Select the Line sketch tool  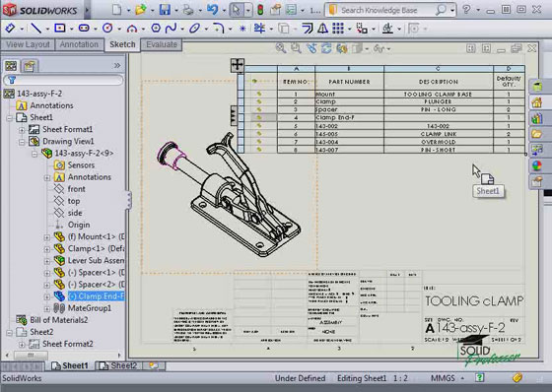(x=35, y=28)
